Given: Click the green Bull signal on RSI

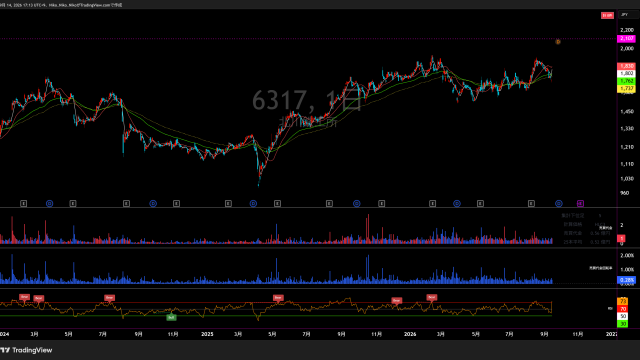Looking at the screenshot, I should click(171, 317).
